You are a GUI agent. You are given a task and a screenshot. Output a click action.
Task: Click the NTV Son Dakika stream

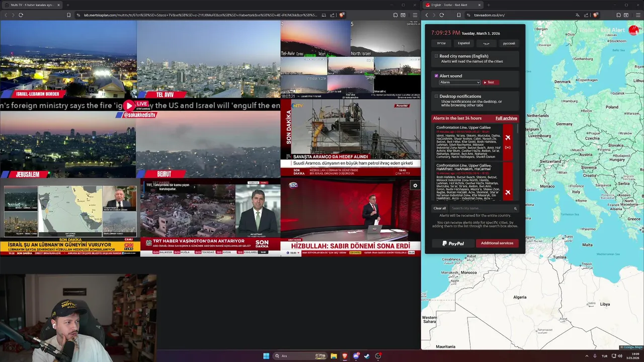[x=351, y=138]
